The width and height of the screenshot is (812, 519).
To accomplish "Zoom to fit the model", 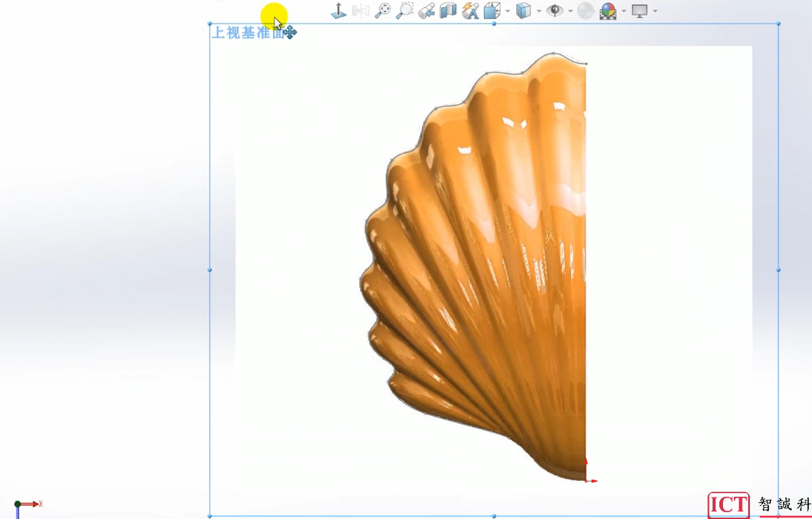I will tap(383, 10).
